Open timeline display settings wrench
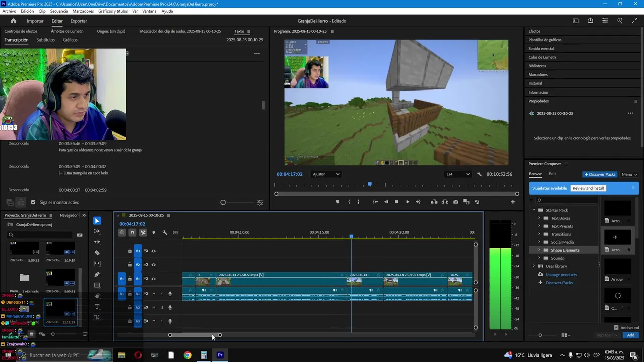The width and height of the screenshot is (644, 362). pyautogui.click(x=165, y=233)
